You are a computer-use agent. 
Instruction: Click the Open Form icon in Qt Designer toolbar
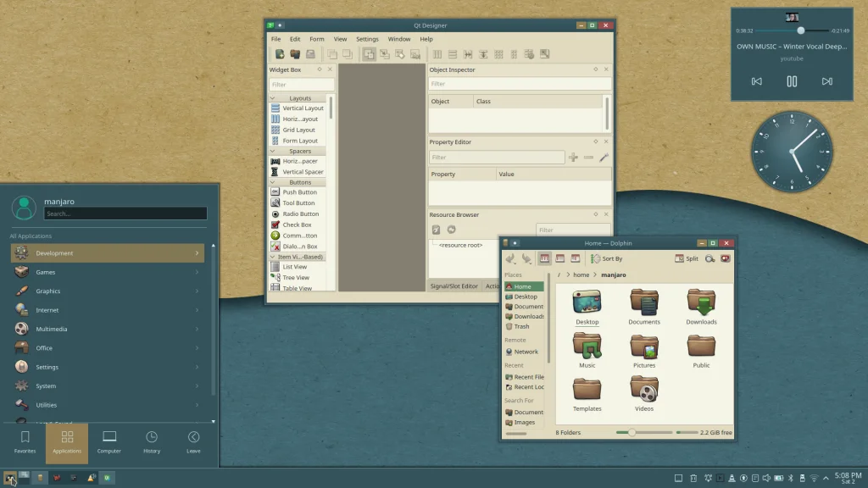point(294,54)
